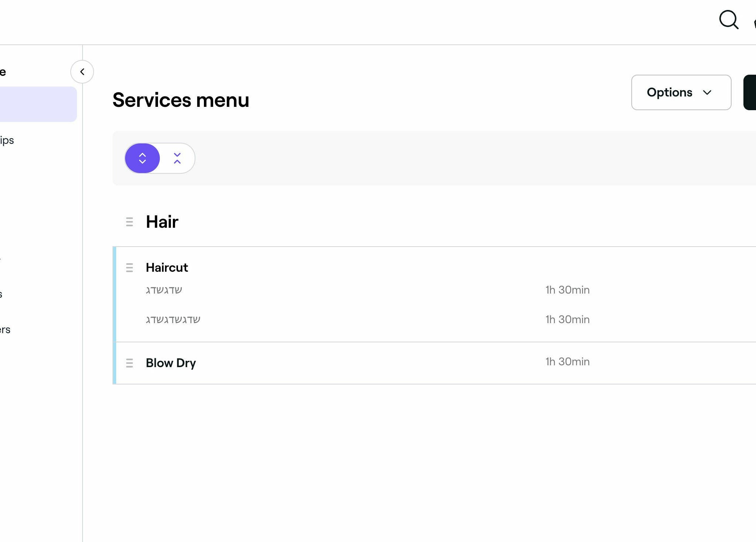Click the blue color bar beside Haircut
This screenshot has width=756, height=542.
(114, 294)
